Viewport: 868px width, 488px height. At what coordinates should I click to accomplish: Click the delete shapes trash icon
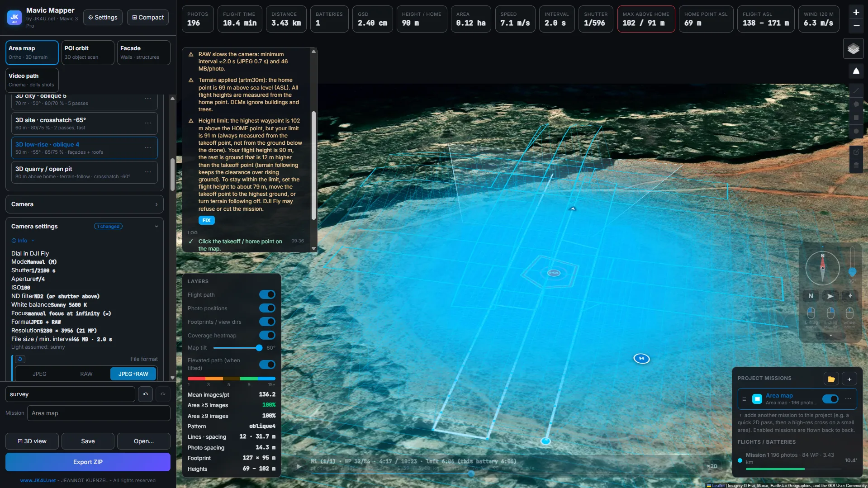point(856,166)
